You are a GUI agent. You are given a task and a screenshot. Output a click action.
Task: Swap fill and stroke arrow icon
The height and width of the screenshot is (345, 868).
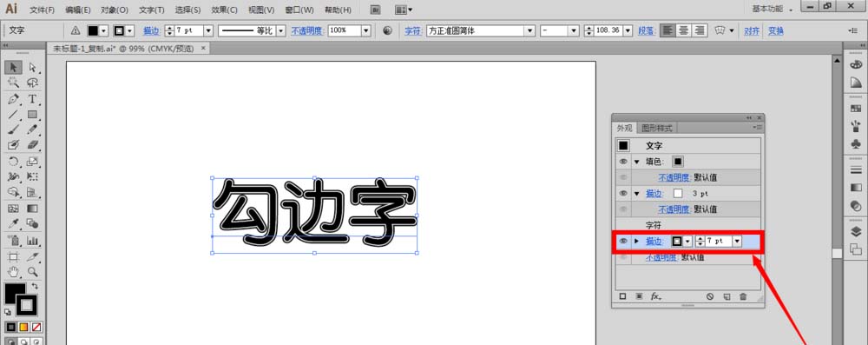tap(36, 286)
